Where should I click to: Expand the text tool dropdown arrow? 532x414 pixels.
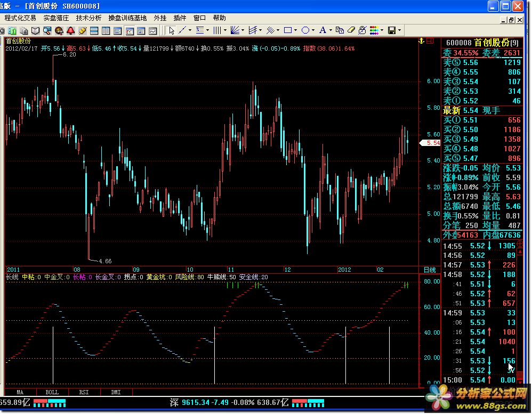click(x=331, y=30)
